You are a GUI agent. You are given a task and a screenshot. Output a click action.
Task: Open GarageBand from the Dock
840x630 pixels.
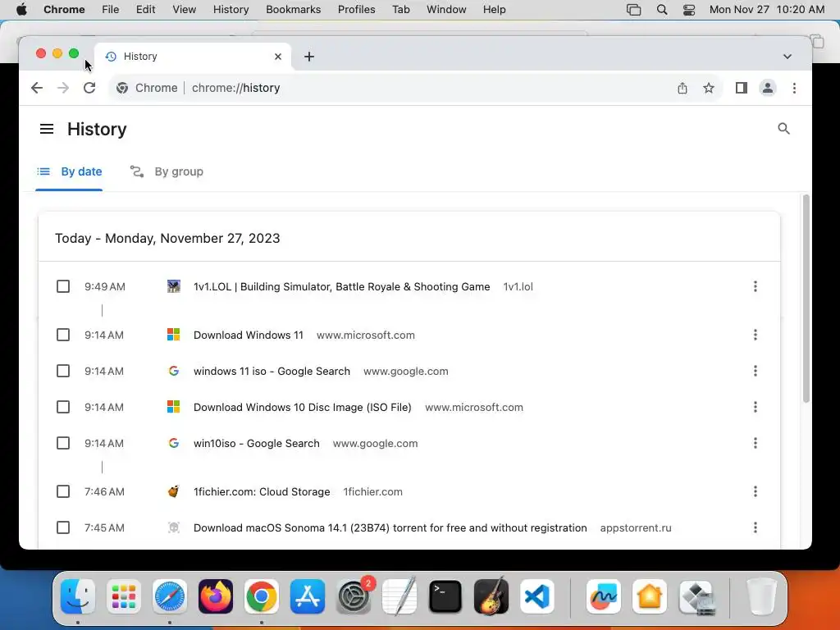(x=491, y=596)
